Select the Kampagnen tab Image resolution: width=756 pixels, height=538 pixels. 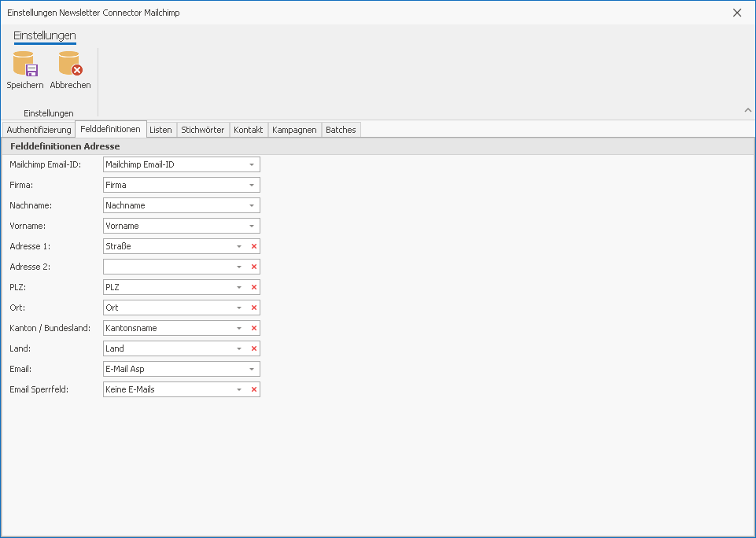[x=294, y=130]
